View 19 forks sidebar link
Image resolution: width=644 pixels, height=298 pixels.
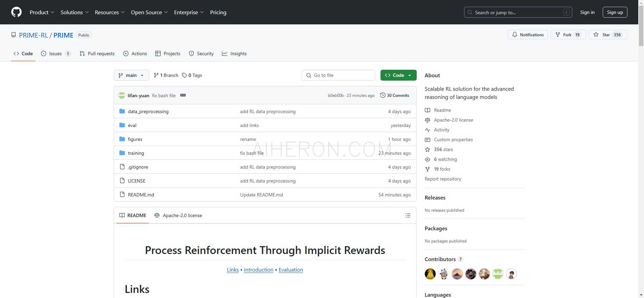tap(438, 169)
